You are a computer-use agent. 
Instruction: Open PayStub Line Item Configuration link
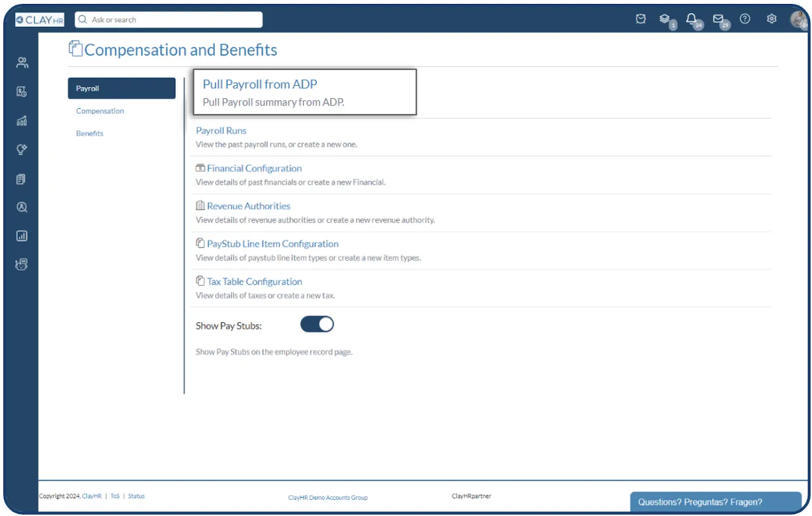(x=272, y=244)
